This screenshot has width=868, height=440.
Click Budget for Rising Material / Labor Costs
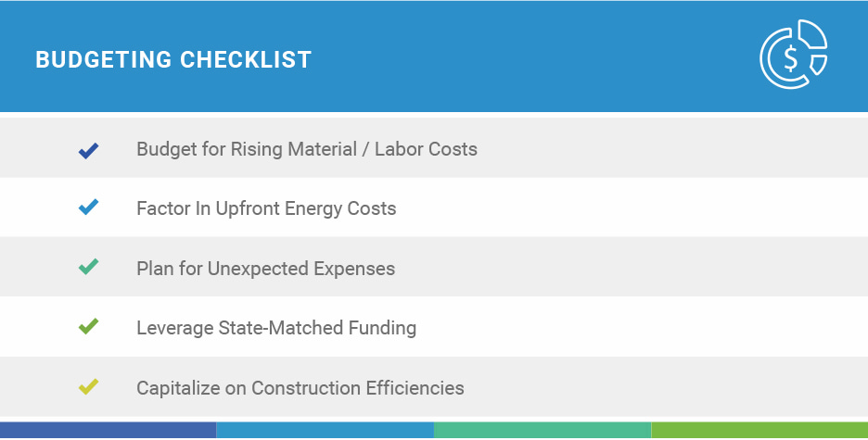coord(307,149)
